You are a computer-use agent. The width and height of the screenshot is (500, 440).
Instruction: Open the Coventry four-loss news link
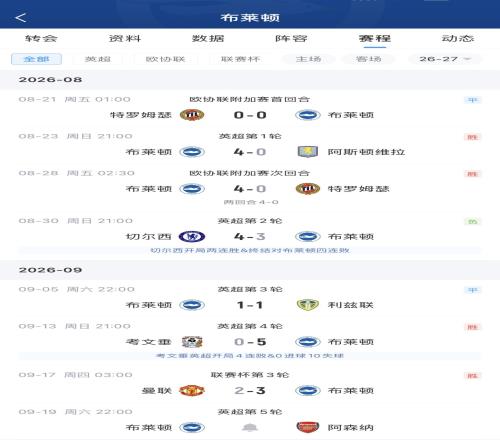click(250, 356)
